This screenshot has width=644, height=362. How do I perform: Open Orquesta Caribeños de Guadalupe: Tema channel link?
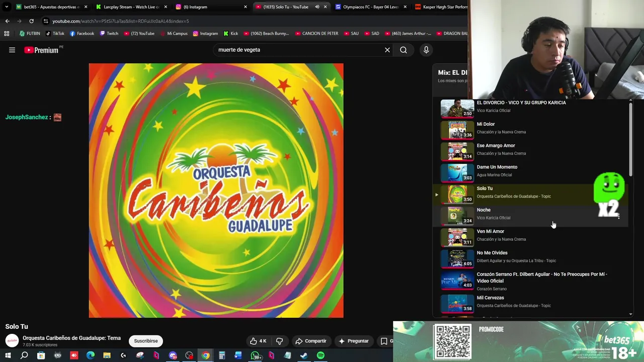[x=71, y=338]
